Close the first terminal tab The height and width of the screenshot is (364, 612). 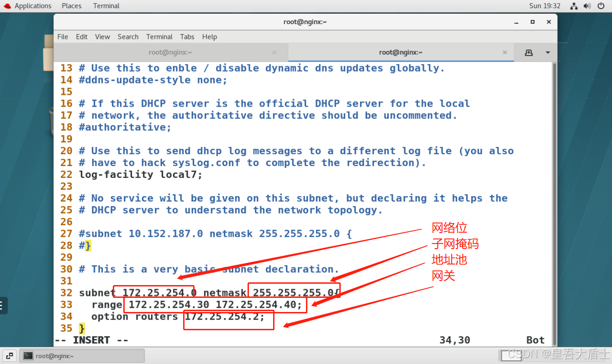(x=274, y=52)
